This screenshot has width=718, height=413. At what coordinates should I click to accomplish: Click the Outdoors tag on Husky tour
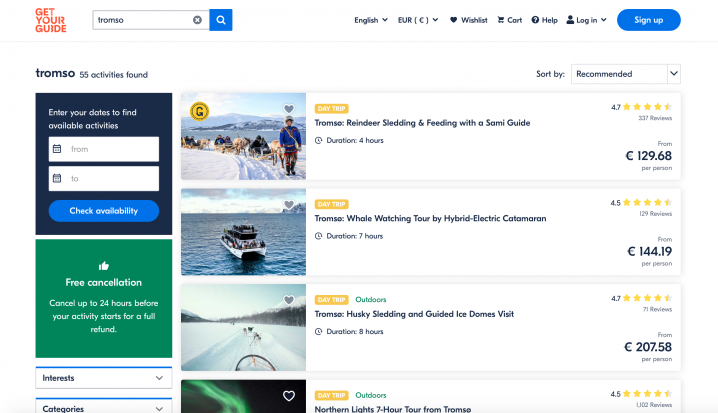(x=371, y=300)
